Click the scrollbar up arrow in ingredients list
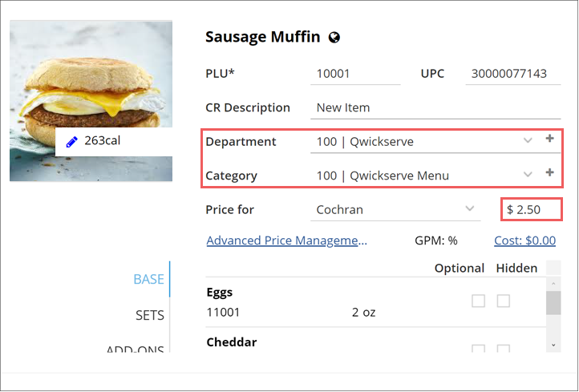This screenshot has height=392, width=579. pos(553,284)
